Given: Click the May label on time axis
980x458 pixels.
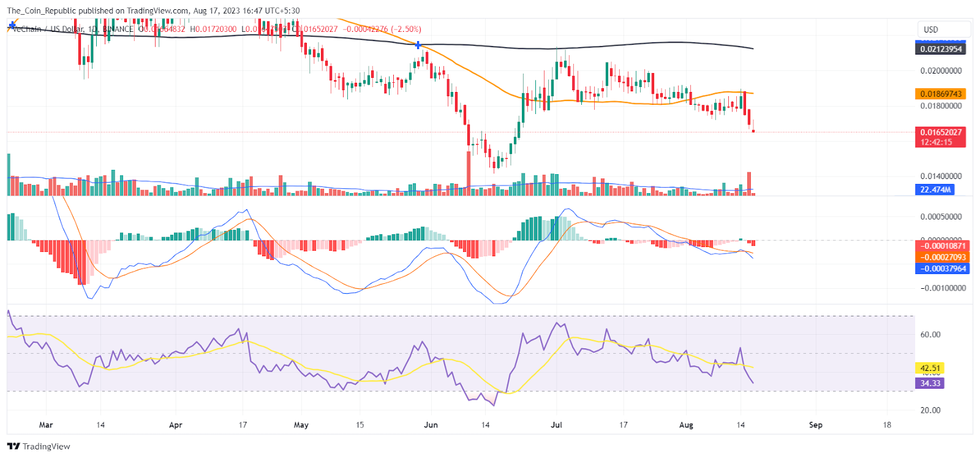Looking at the screenshot, I should 301,425.
